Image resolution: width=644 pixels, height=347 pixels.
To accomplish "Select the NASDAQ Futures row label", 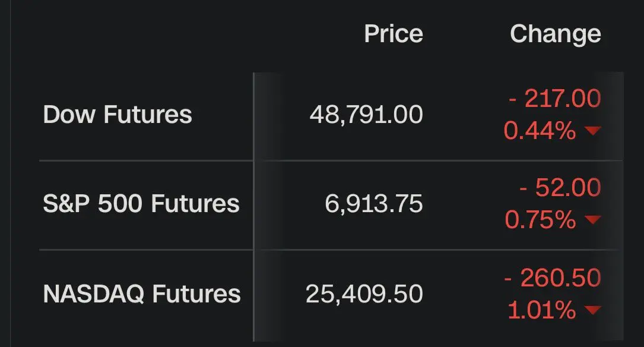I will (x=142, y=294).
